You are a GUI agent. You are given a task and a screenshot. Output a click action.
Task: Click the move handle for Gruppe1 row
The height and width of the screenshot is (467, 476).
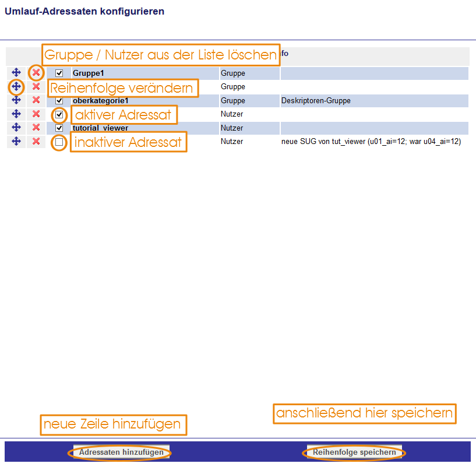(16, 73)
